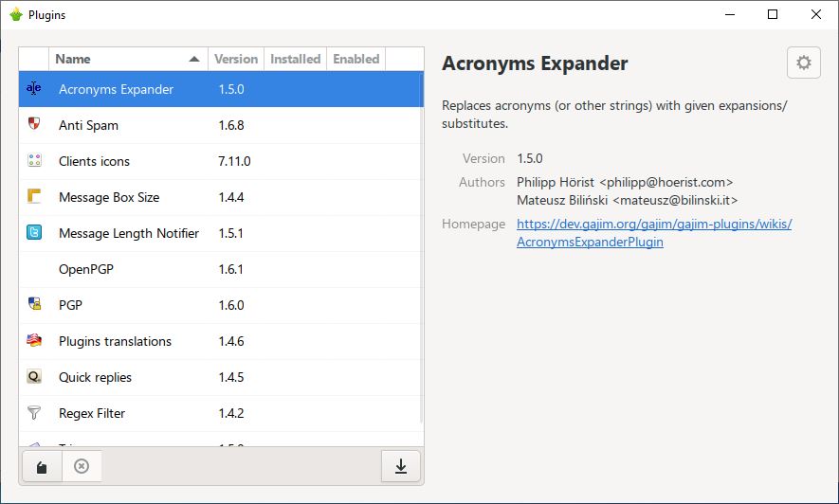
Task: Select the Message Box Size row
Action: pyautogui.click(x=220, y=197)
